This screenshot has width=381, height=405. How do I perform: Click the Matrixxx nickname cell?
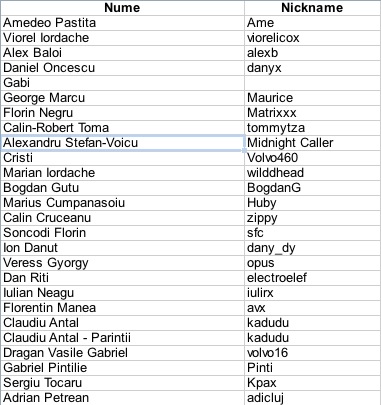[x=312, y=113]
